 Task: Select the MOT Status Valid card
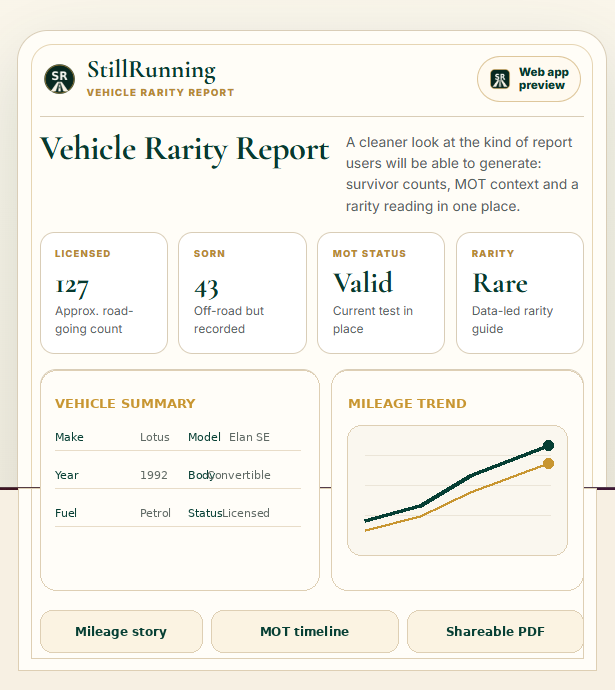[x=381, y=293]
